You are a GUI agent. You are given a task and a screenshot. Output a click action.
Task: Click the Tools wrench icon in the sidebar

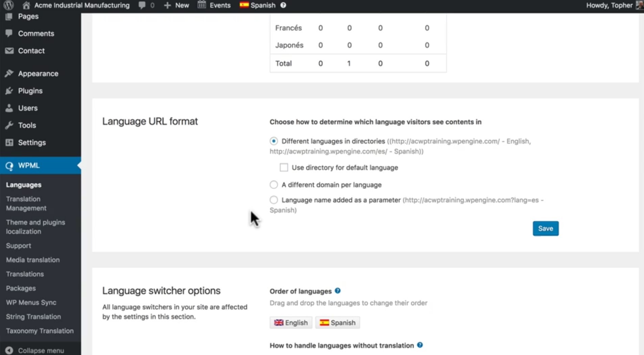9,125
